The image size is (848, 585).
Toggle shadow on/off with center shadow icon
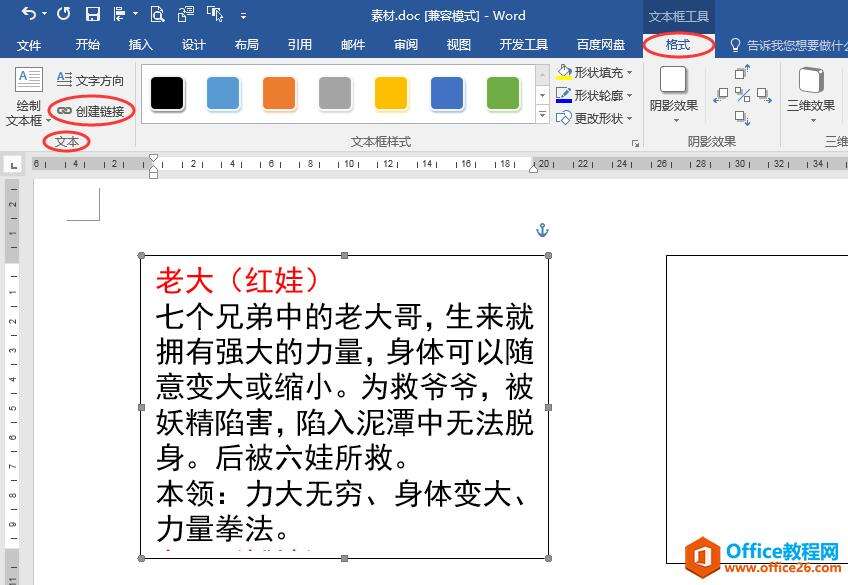tap(743, 95)
